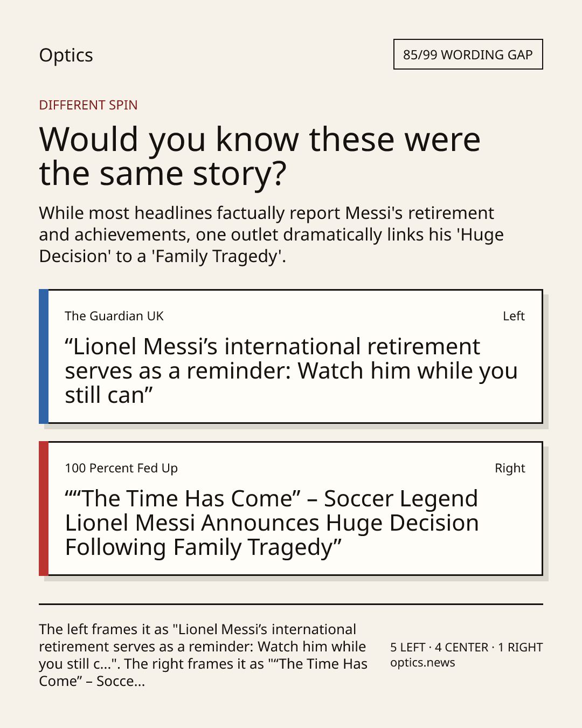
Task: Click the footer framing comparison text
Action: pos(203,655)
